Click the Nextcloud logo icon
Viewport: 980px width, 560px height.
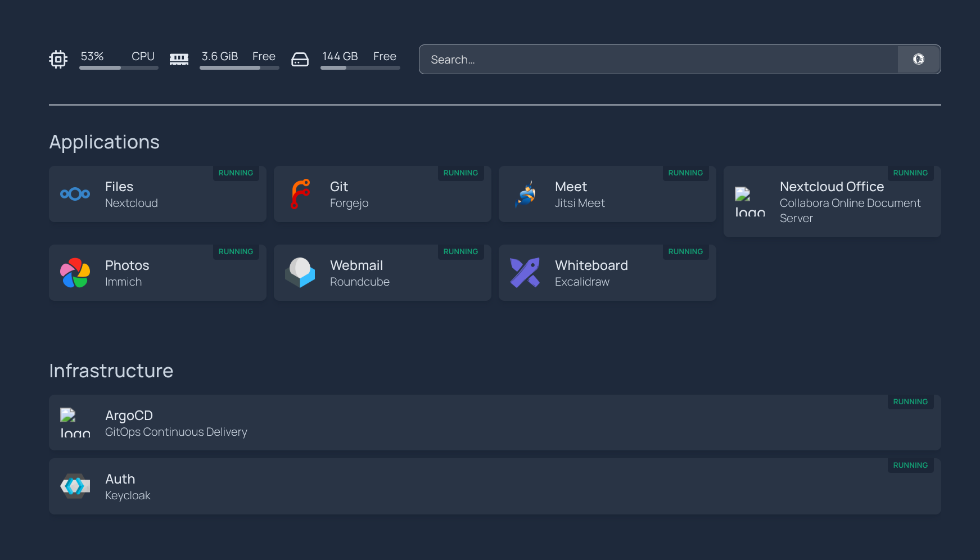point(75,194)
